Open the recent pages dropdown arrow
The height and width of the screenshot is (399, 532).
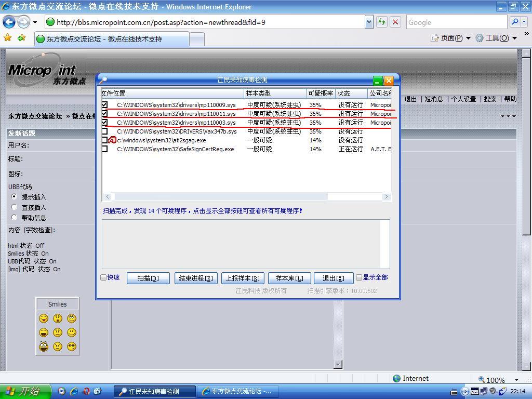click(35, 22)
